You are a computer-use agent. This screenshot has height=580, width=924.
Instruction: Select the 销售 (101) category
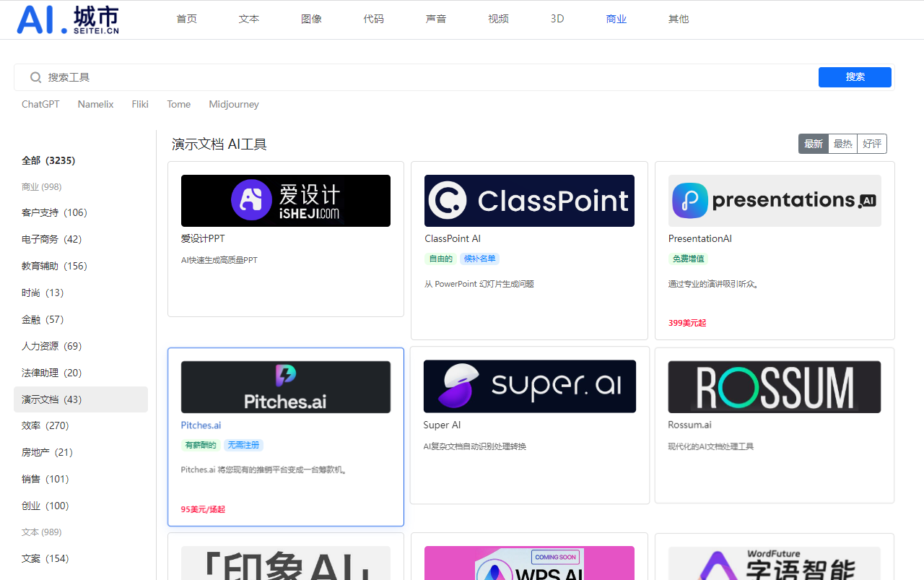(45, 479)
